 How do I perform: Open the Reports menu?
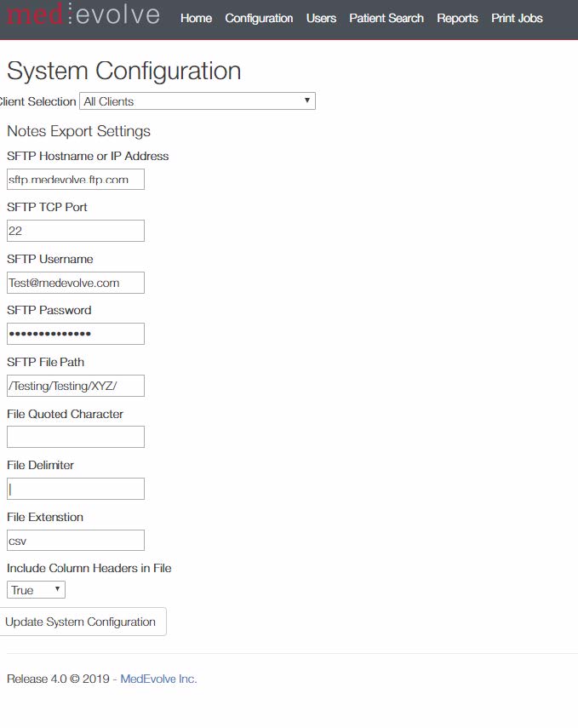pos(457,18)
